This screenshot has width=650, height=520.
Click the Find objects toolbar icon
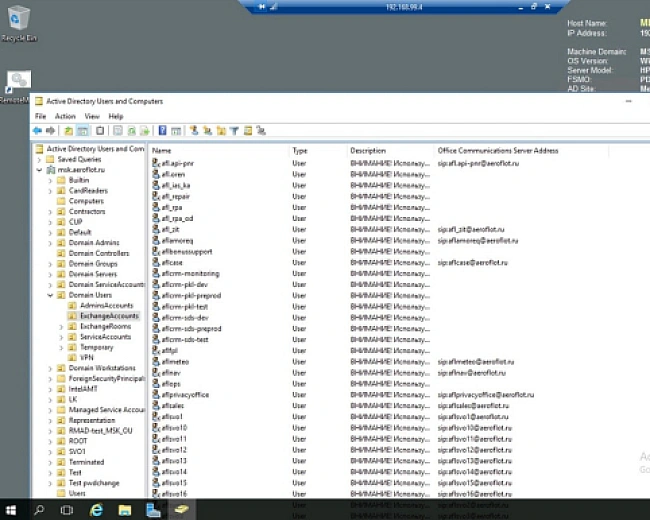(x=248, y=131)
